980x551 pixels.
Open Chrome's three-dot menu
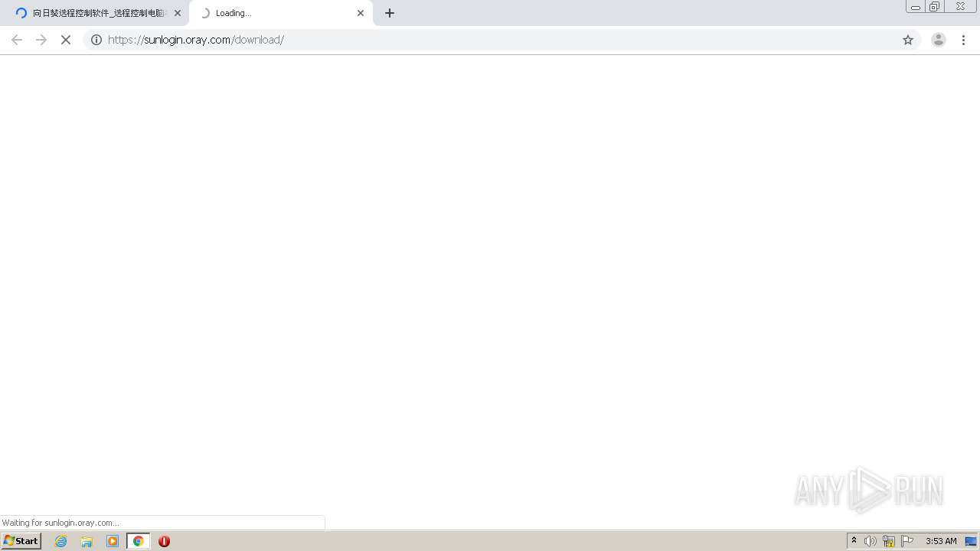click(x=963, y=40)
